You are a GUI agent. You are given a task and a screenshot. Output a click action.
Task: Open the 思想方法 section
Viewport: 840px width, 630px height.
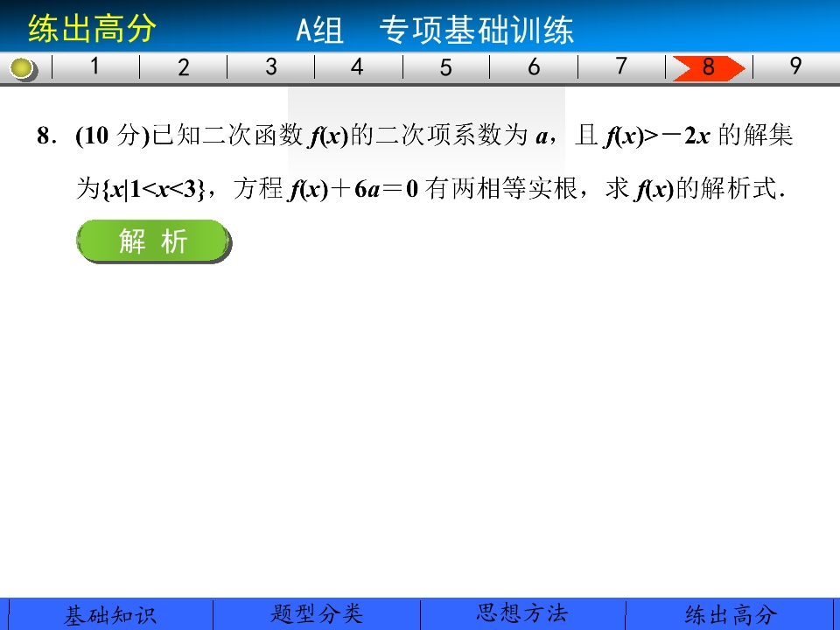tap(522, 614)
